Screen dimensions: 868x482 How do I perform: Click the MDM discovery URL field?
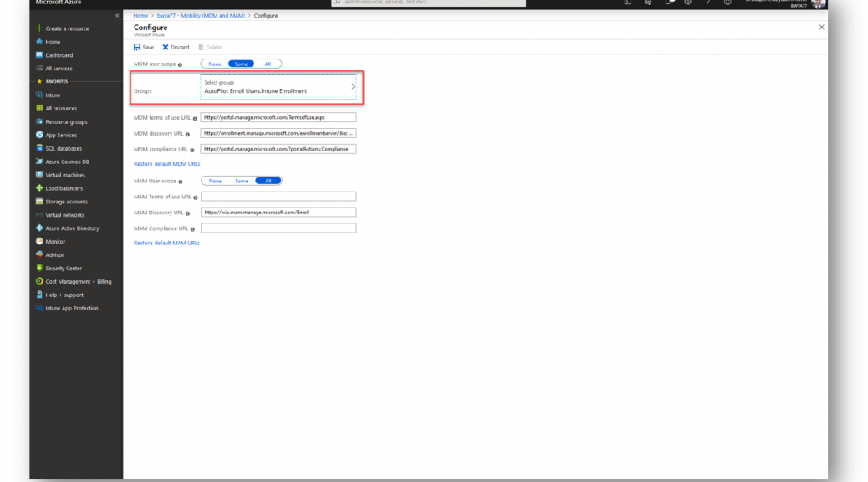tap(278, 133)
